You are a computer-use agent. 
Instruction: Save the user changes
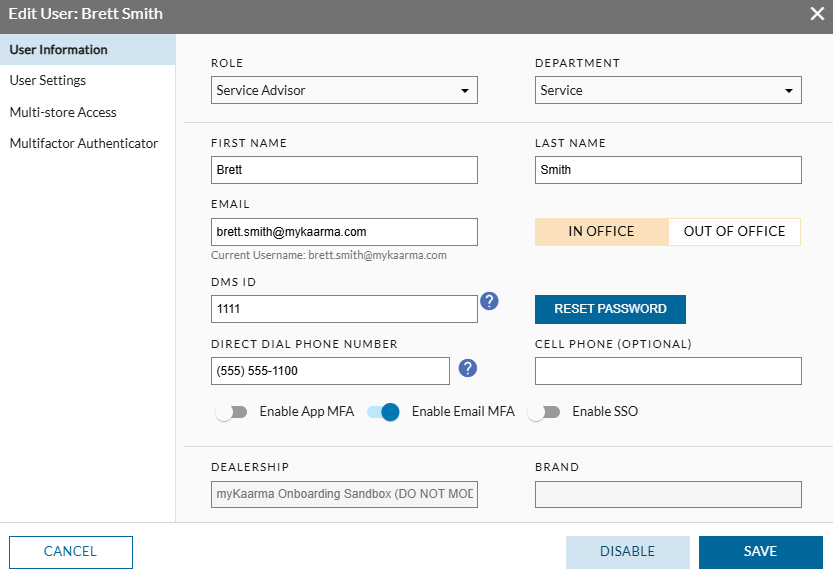click(x=760, y=552)
